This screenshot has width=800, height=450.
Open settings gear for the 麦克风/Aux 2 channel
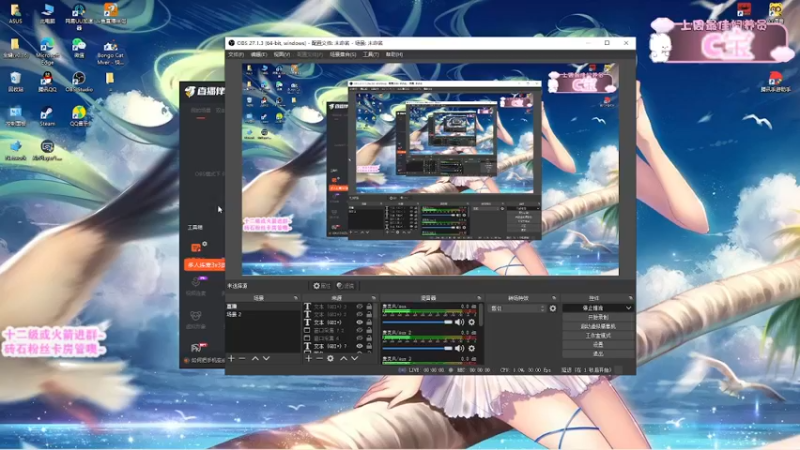(471, 348)
